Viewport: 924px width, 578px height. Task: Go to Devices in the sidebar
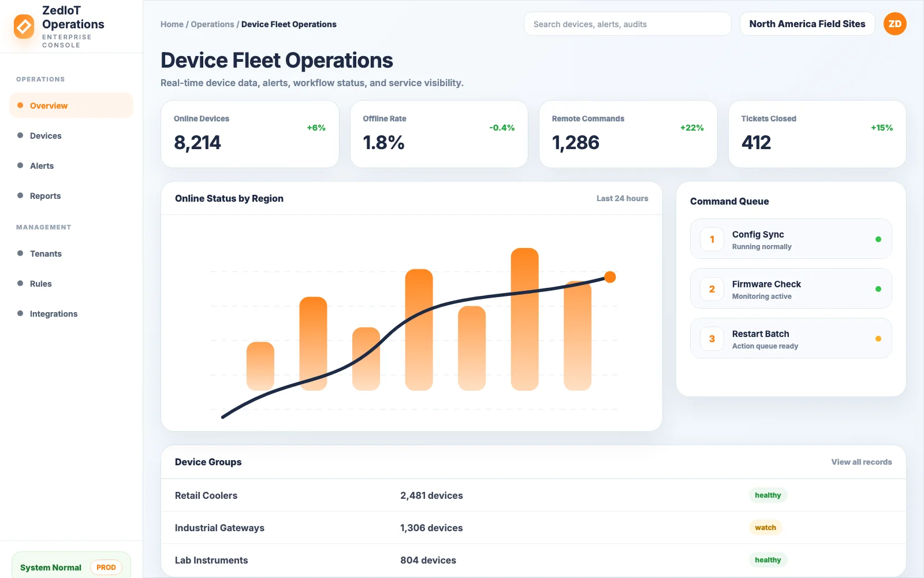coord(71,135)
